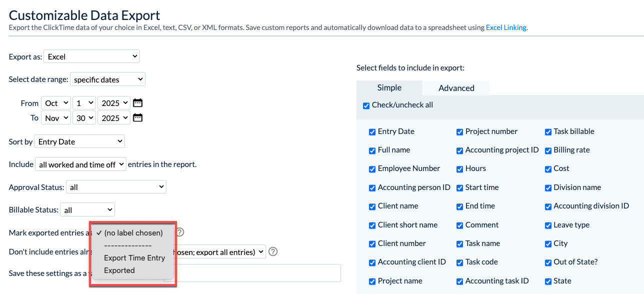644x294 pixels.
Task: Open the Export as format dropdown
Action: click(x=92, y=56)
